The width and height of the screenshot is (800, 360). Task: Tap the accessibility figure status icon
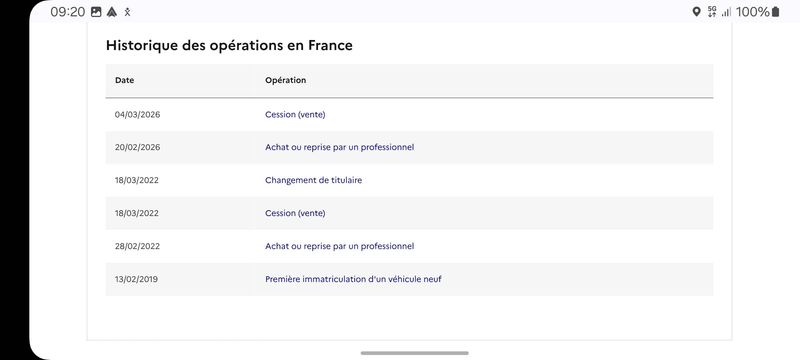(128, 12)
